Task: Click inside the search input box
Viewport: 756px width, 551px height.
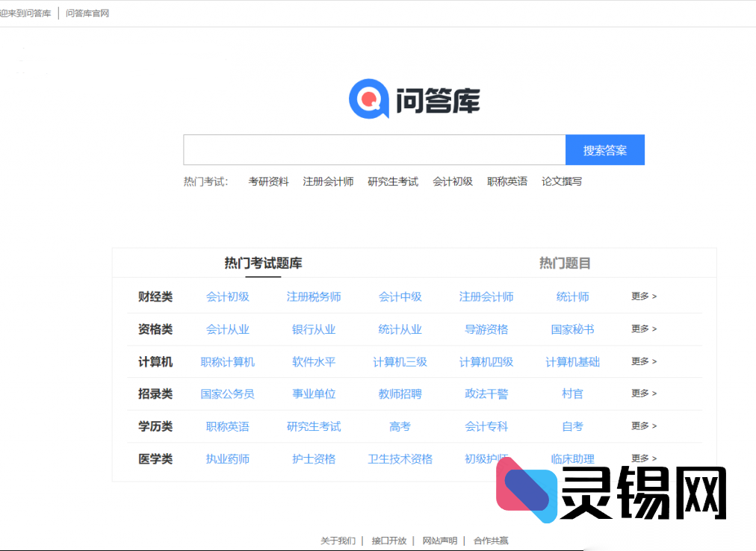Action: pos(374,149)
